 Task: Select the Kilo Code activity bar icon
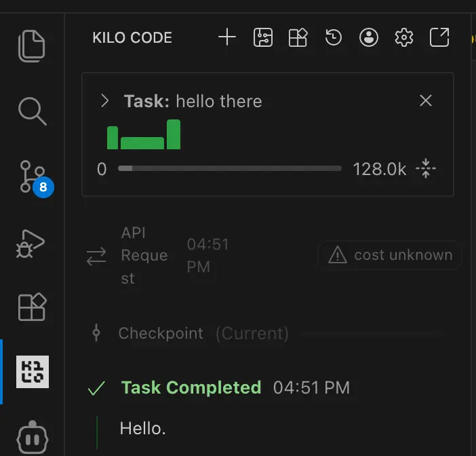[x=32, y=372]
